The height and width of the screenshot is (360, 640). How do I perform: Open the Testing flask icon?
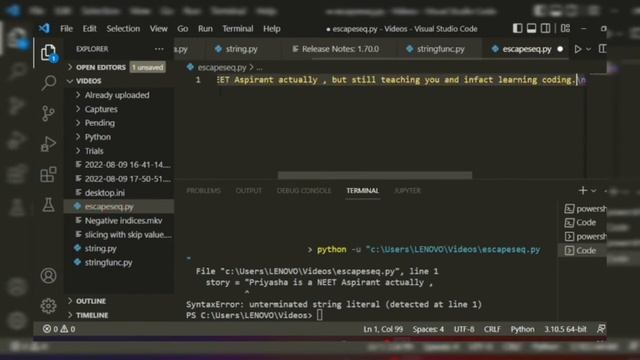48,204
